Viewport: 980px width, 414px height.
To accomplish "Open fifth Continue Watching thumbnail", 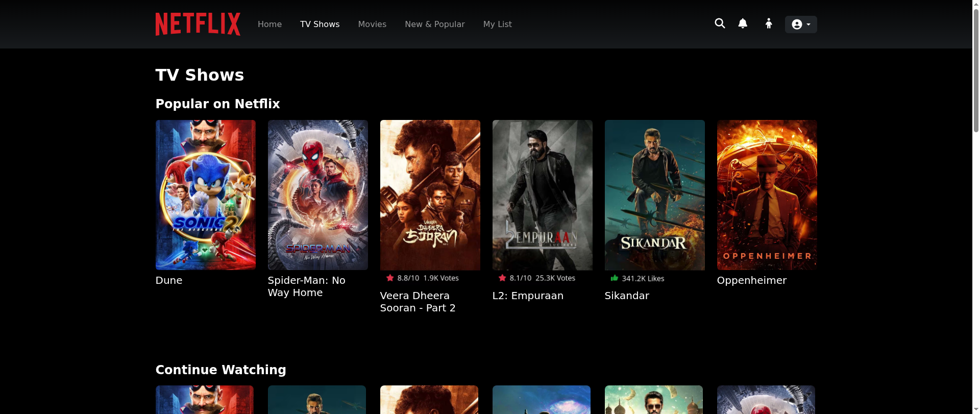I will tap(654, 400).
